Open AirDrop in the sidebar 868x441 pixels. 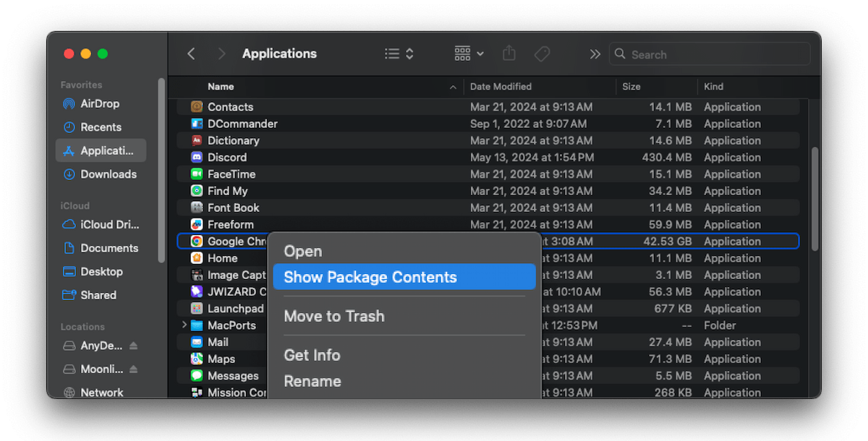tap(101, 103)
